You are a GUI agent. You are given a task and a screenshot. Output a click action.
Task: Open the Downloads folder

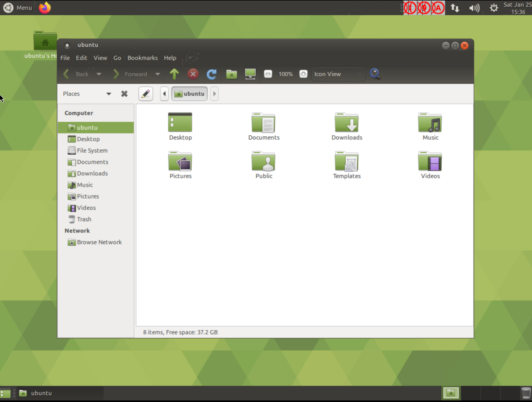[x=346, y=126]
